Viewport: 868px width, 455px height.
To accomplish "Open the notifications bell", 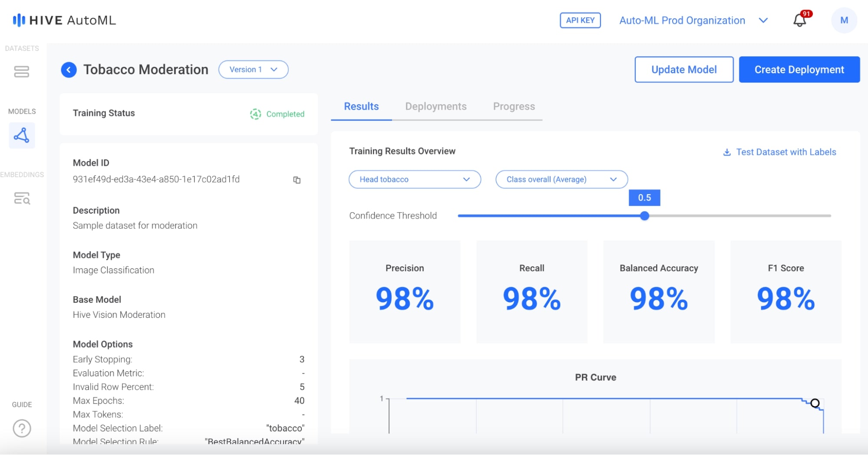I will (800, 20).
